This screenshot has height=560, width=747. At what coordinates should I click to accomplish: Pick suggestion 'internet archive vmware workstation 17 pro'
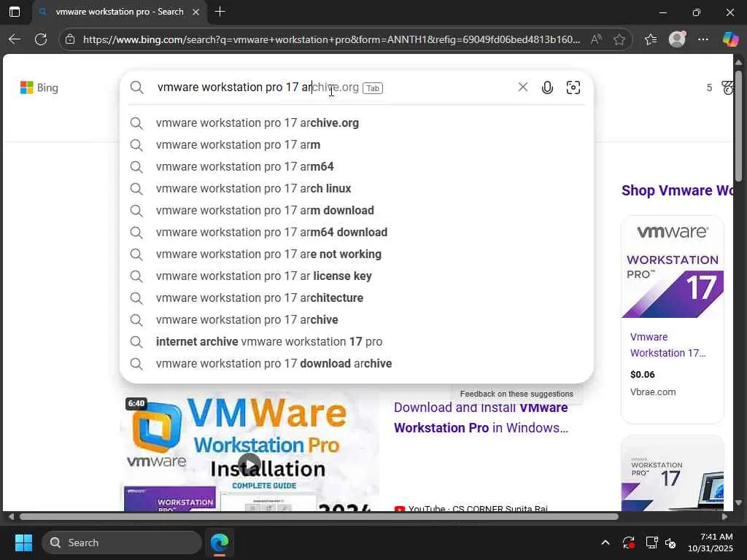click(356, 342)
